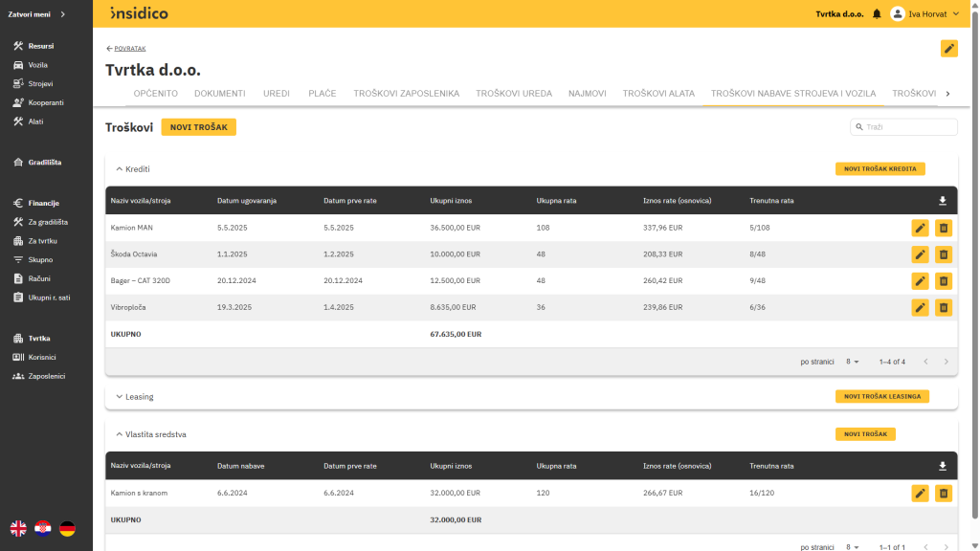
Task: Select the German flag language icon
Action: click(x=67, y=528)
